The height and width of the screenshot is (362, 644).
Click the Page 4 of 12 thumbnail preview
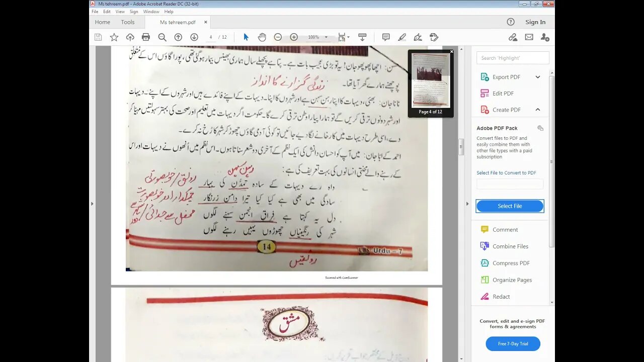[431, 80]
